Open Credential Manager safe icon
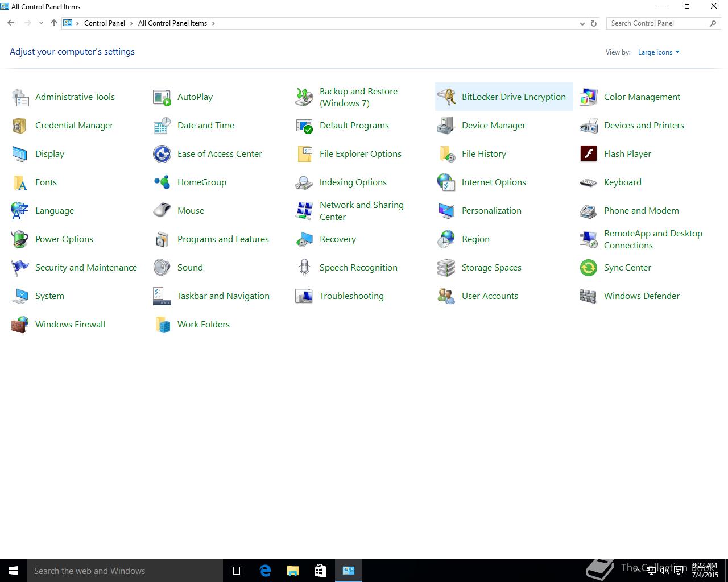Image resolution: width=728 pixels, height=582 pixels. [x=20, y=126]
